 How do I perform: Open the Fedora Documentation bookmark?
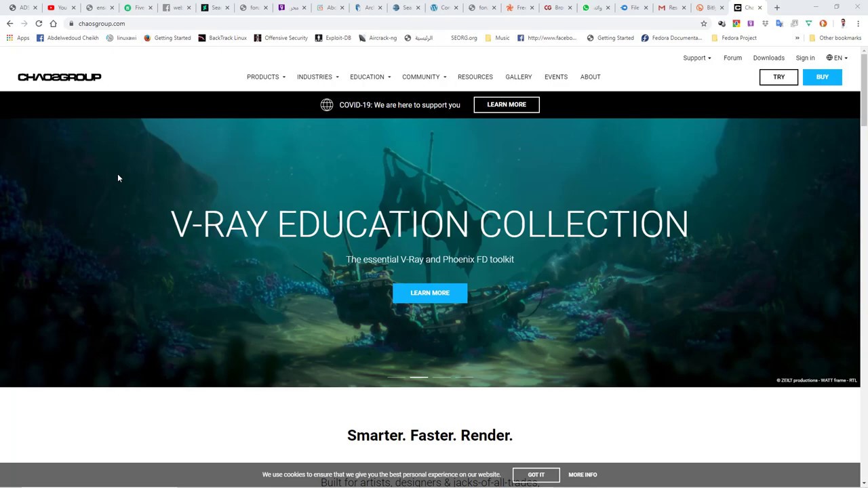pos(671,38)
